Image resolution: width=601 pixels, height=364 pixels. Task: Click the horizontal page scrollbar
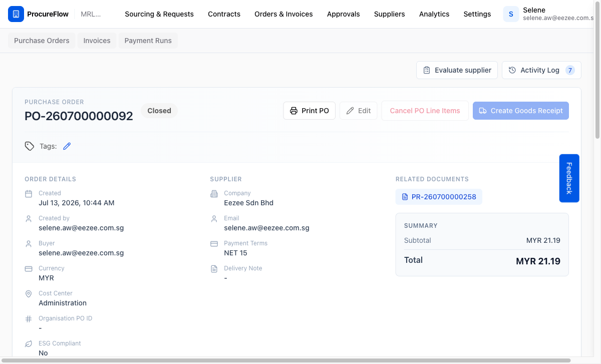coord(285,360)
